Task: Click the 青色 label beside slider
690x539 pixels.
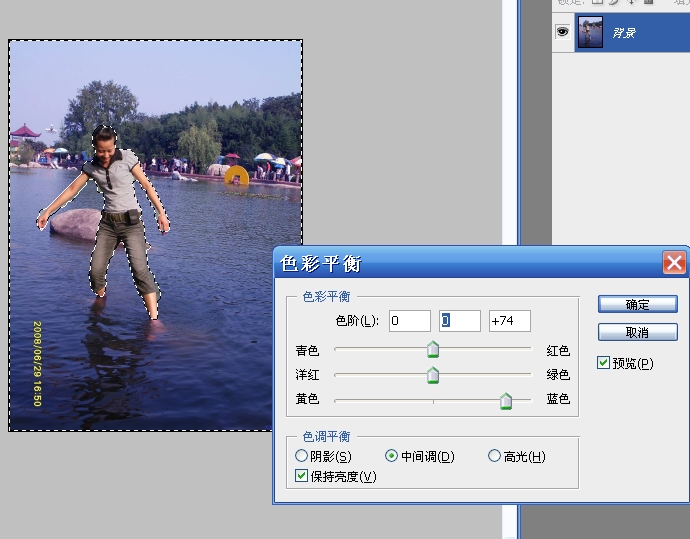Action: 307,351
